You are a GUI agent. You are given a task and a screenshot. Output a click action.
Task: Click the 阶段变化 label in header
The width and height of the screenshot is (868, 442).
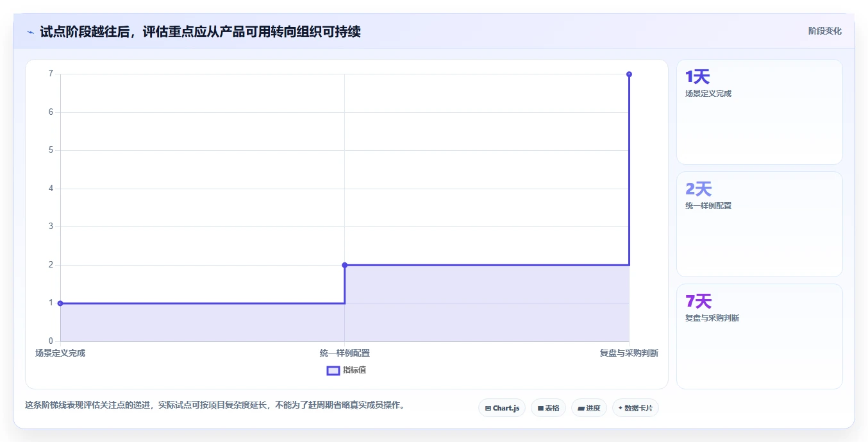click(x=824, y=31)
